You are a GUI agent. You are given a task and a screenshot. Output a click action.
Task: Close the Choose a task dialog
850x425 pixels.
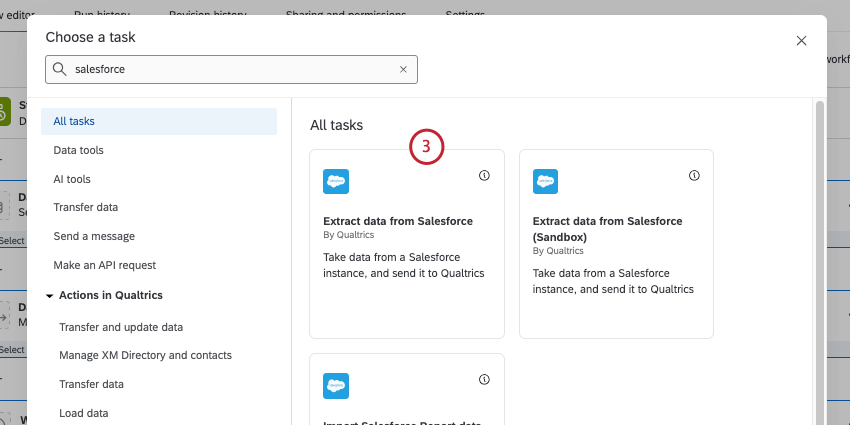801,41
